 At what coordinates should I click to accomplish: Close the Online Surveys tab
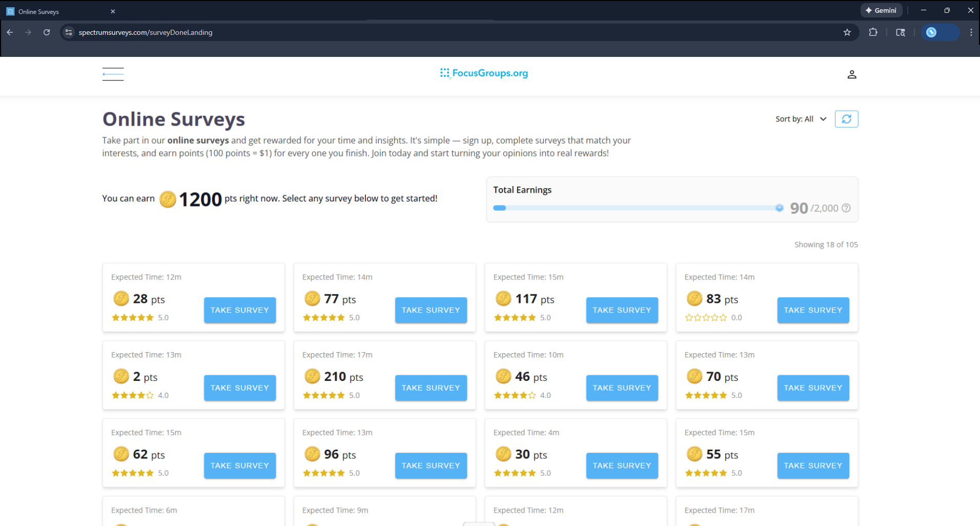click(x=113, y=11)
